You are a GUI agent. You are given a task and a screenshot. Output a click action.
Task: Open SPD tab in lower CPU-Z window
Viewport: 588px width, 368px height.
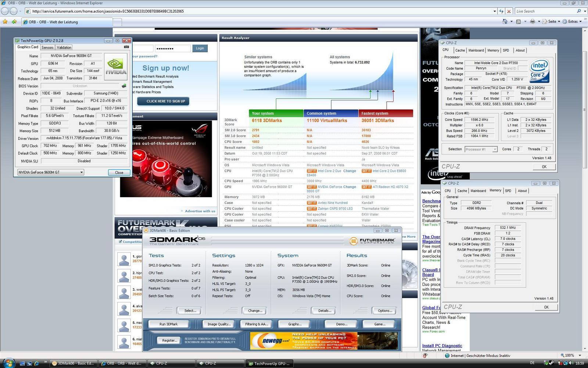508,191
